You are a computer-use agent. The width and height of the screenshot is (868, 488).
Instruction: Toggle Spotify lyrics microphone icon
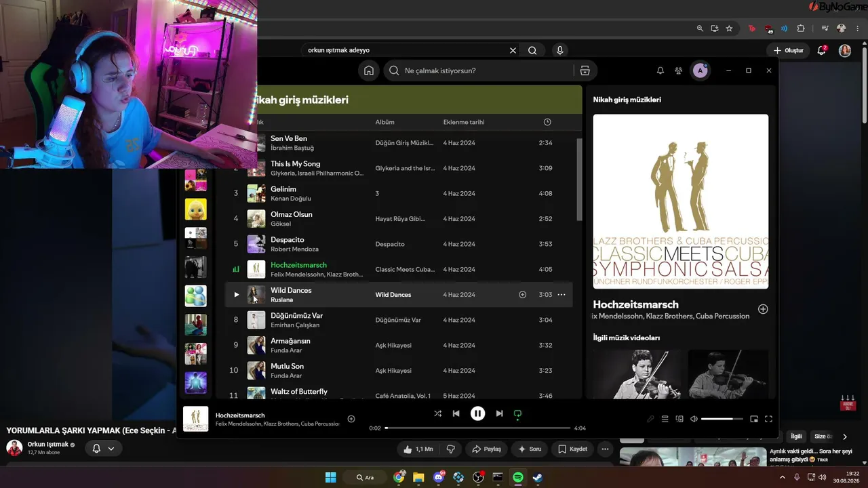coord(650,419)
